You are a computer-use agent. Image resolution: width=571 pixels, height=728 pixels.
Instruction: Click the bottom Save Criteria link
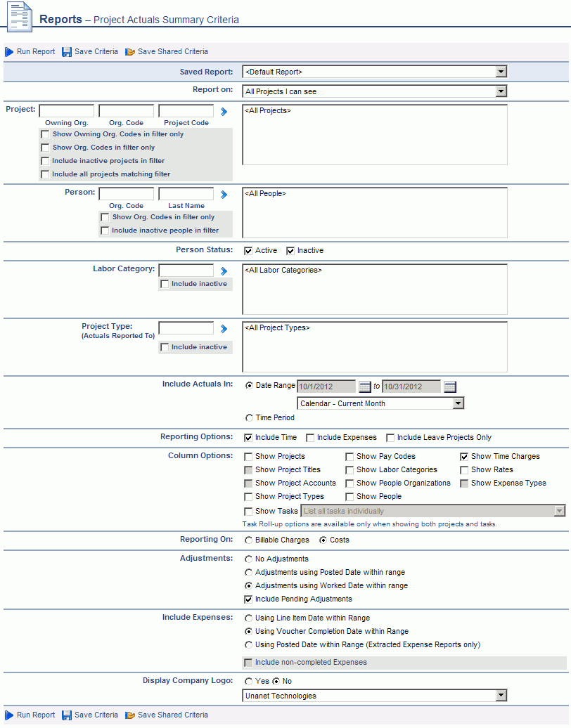tap(96, 715)
